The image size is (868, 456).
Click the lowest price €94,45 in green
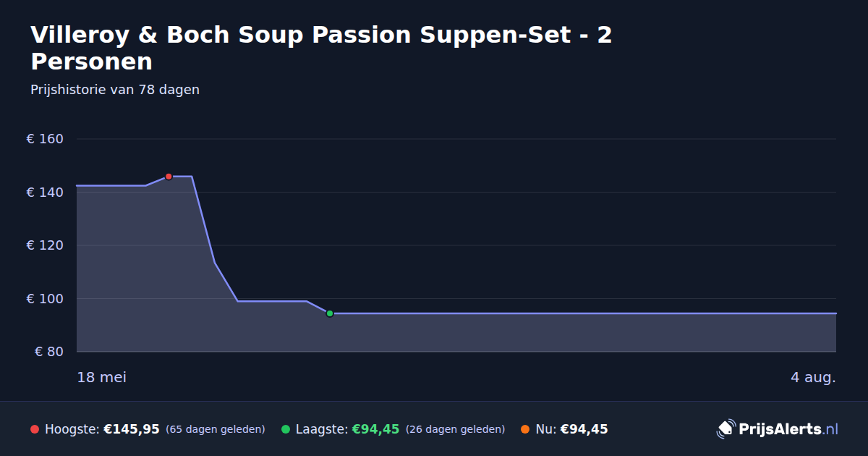point(375,429)
